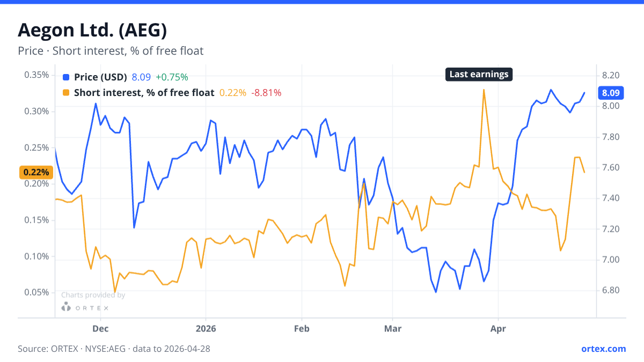Click the 8.09 price value in the legend

coord(141,77)
